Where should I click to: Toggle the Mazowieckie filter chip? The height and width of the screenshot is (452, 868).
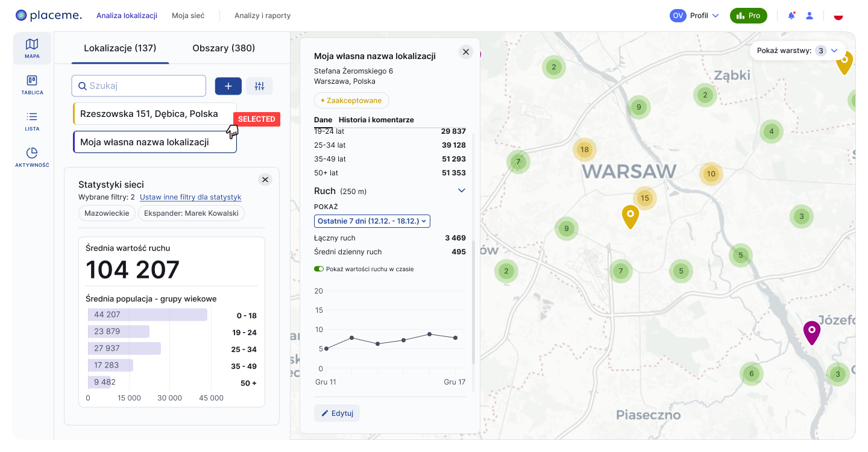coord(107,213)
